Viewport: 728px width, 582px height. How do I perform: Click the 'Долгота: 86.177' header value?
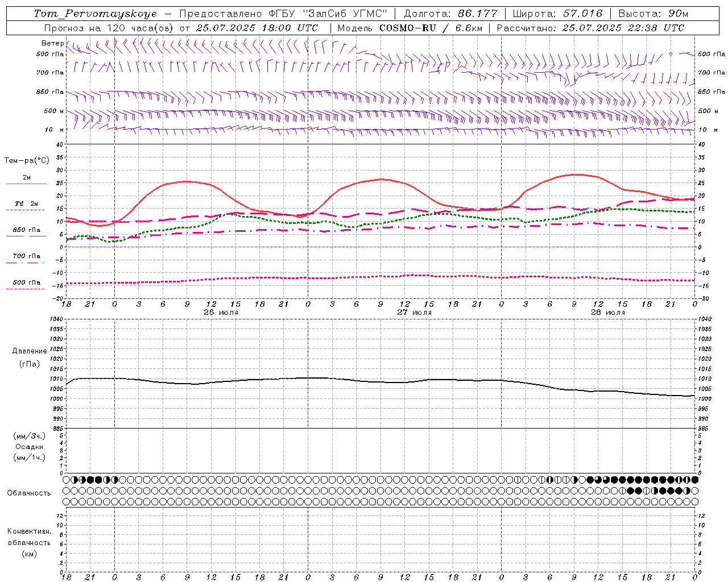pyautogui.click(x=450, y=14)
